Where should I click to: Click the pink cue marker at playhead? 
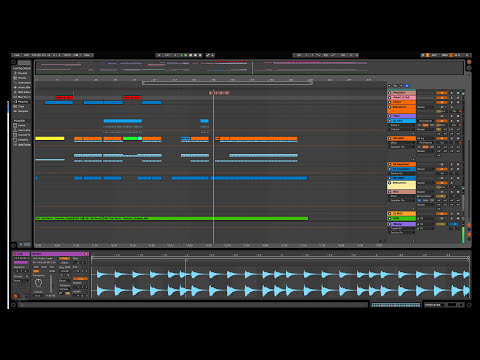[x=219, y=93]
